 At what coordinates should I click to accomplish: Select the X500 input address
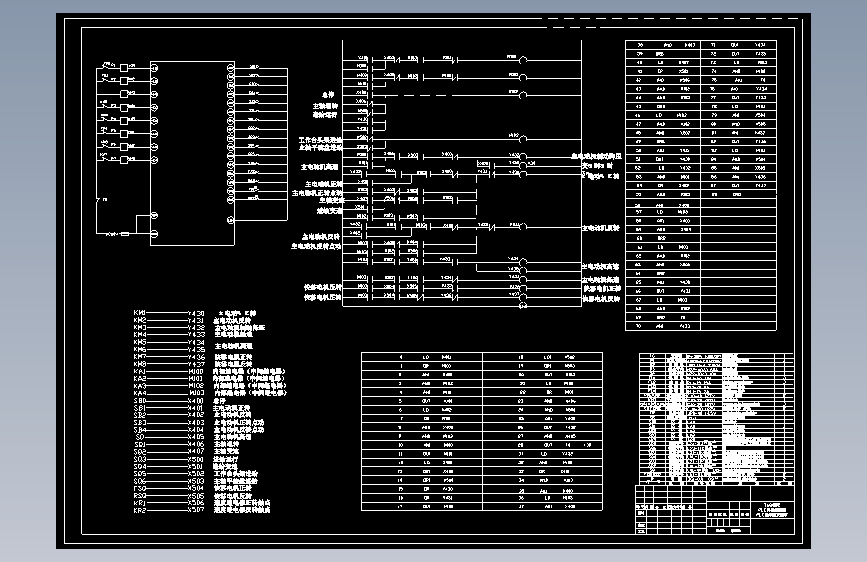(x=196, y=459)
